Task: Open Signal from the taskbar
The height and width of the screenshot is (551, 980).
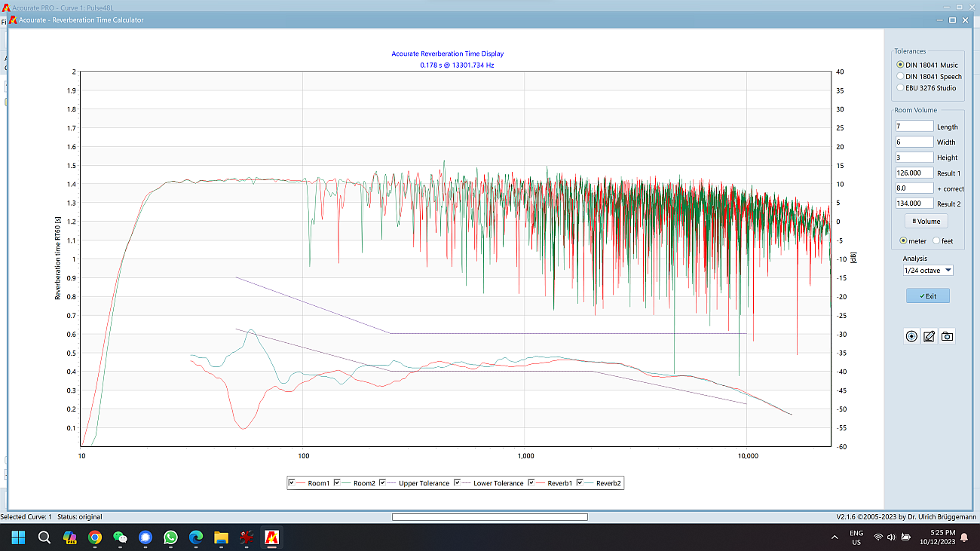Action: click(145, 537)
